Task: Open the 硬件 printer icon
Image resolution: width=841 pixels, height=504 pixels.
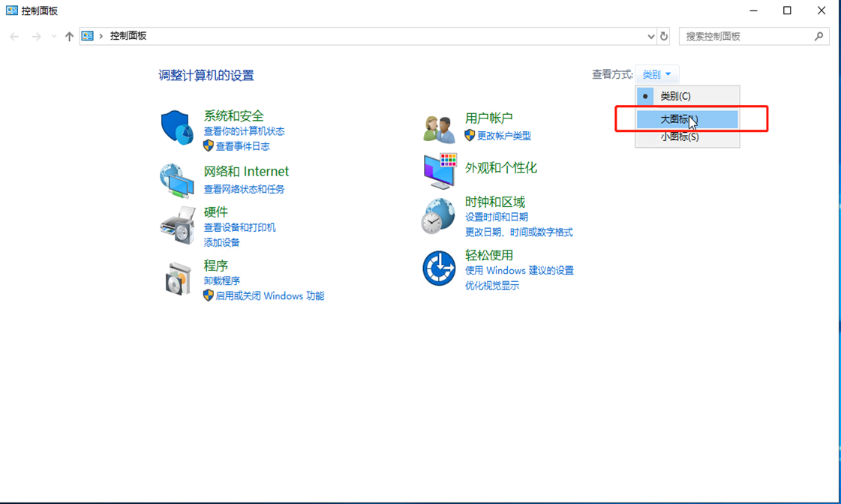Action: [178, 225]
